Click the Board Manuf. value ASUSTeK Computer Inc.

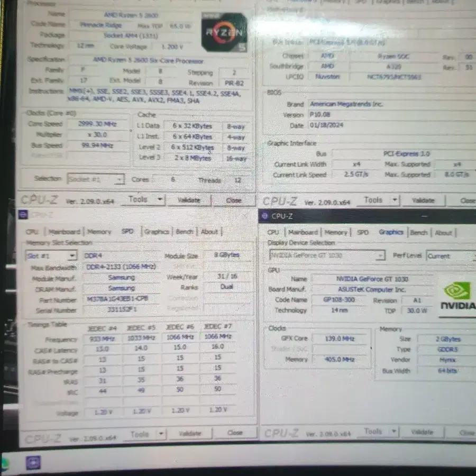click(372, 289)
